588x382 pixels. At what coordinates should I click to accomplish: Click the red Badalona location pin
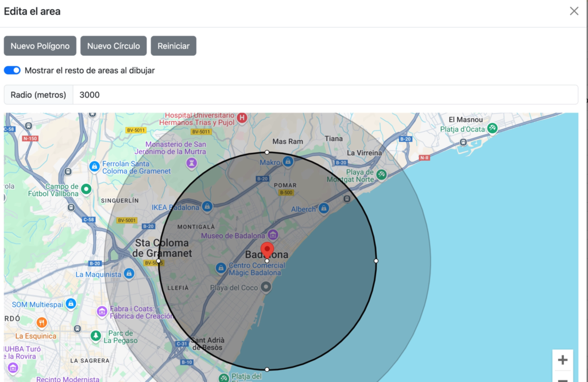(267, 250)
